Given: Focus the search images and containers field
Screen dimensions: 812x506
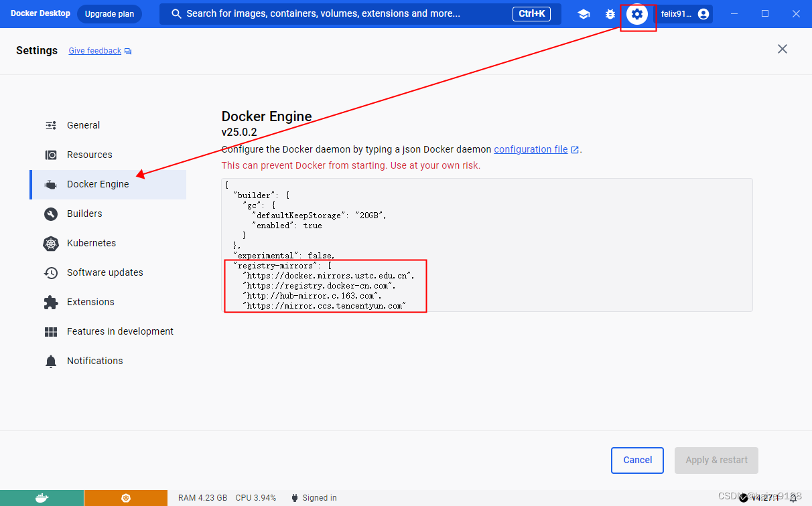Looking at the screenshot, I should tap(360, 14).
